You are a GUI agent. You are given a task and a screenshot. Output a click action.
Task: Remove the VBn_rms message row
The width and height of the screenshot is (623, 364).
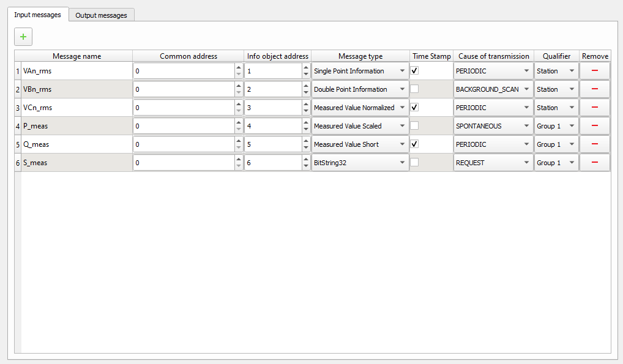tap(594, 89)
